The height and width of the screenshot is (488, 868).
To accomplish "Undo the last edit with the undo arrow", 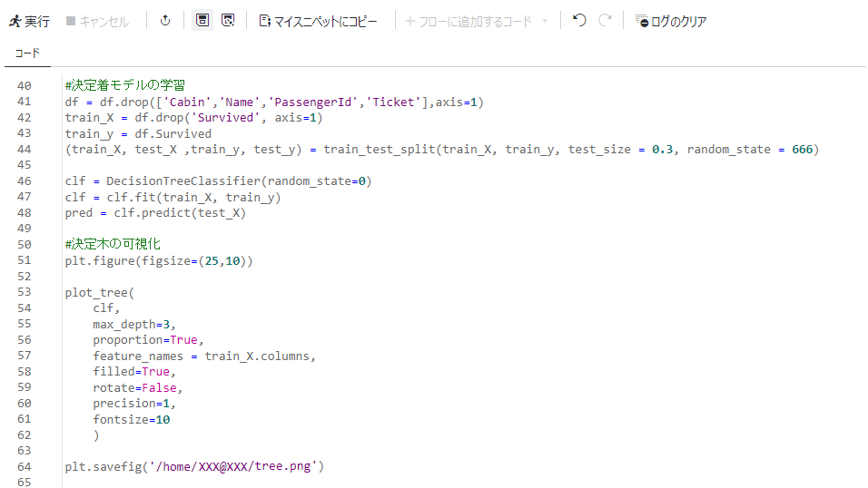I will (579, 21).
